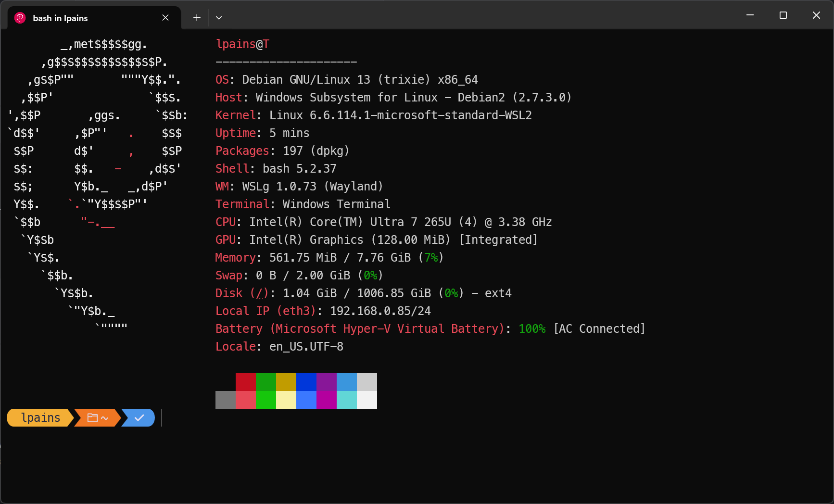Click the magenta bottom-row color block
Screen dimensions: 834x504
(x=327, y=400)
